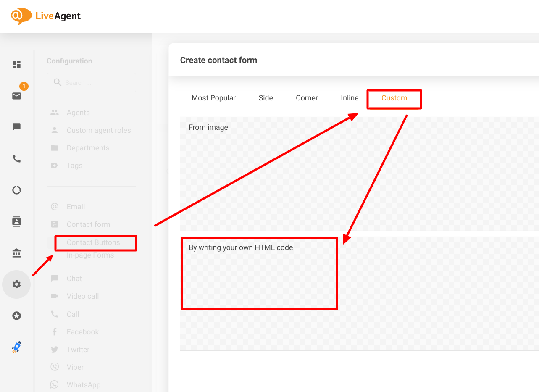Go to Departments settings

pos(88,147)
